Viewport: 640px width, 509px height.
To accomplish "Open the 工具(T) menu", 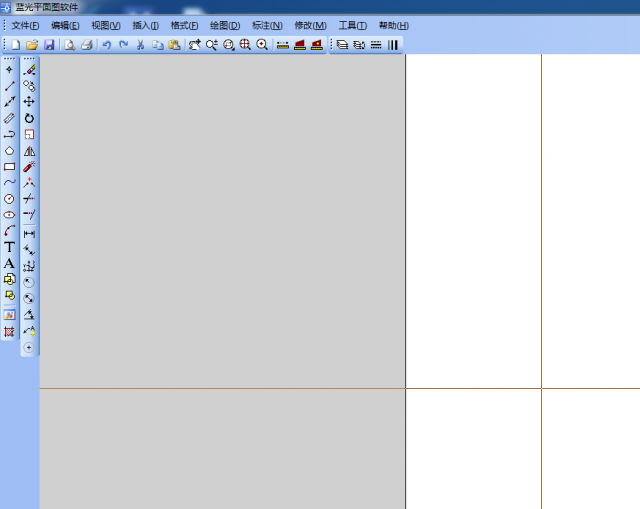I will (352, 25).
